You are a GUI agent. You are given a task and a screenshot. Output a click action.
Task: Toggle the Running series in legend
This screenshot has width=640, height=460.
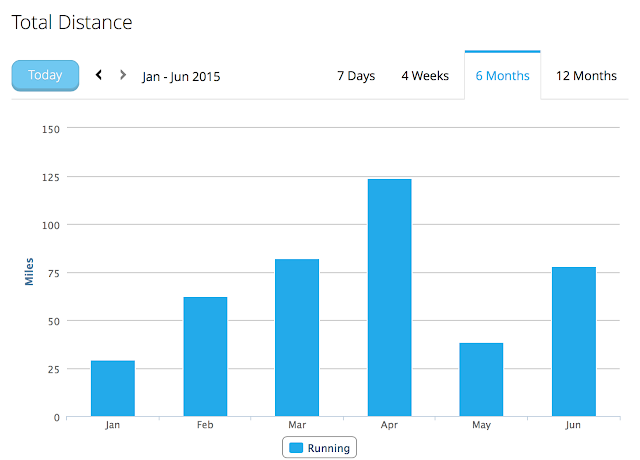coord(319,447)
